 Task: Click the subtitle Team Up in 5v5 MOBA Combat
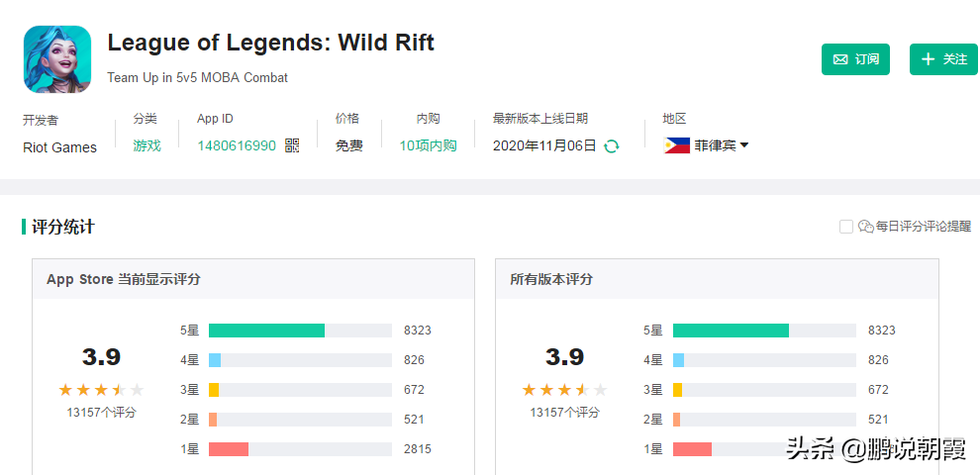coord(198,78)
